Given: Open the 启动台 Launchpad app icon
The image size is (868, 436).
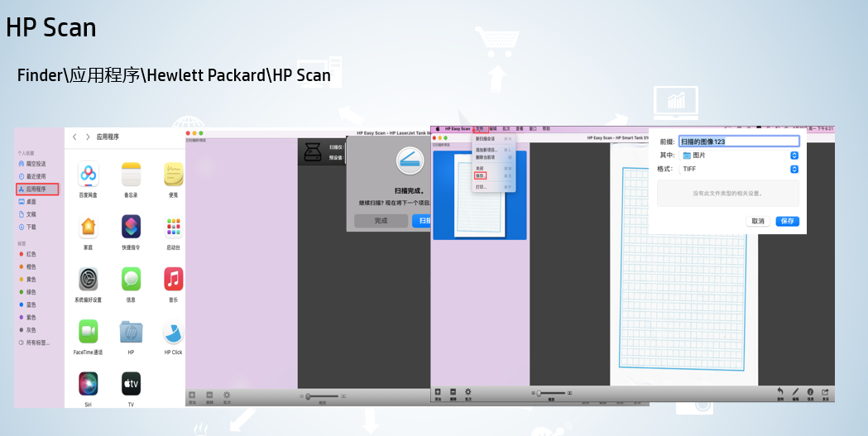Looking at the screenshot, I should [x=173, y=227].
